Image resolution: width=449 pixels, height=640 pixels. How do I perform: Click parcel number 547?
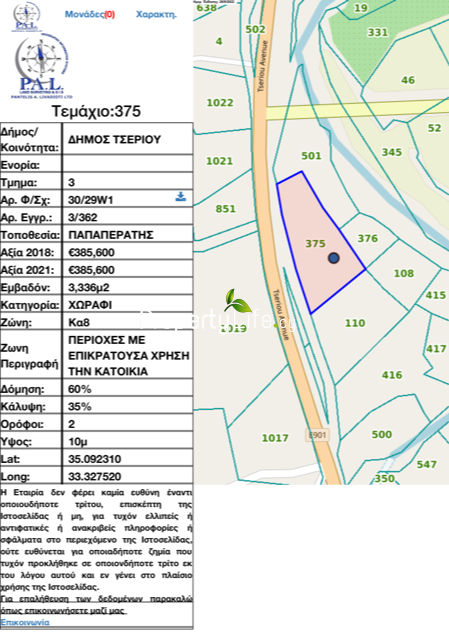pos(426,464)
